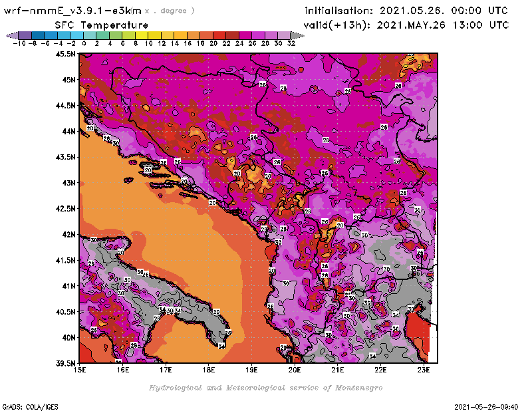This screenshot has width=532, height=411.
Task: Click the red legend swatch between 20 and 22
Action: (219, 36)
